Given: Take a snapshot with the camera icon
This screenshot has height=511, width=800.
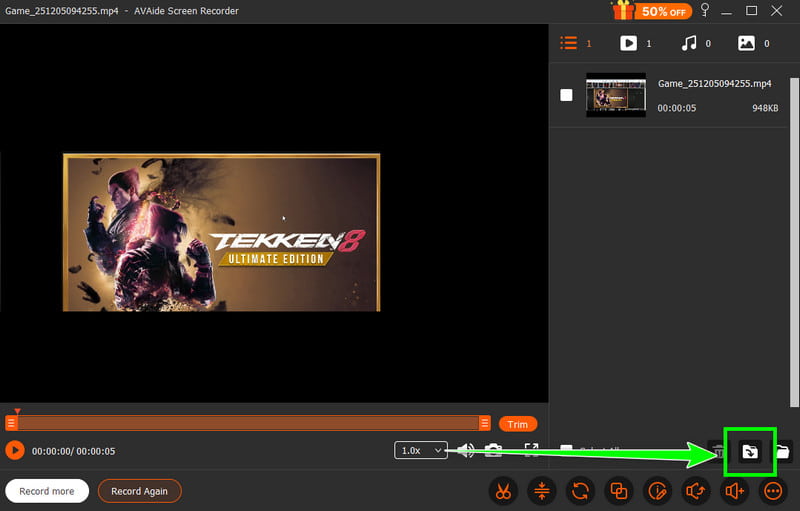Looking at the screenshot, I should click(x=493, y=451).
